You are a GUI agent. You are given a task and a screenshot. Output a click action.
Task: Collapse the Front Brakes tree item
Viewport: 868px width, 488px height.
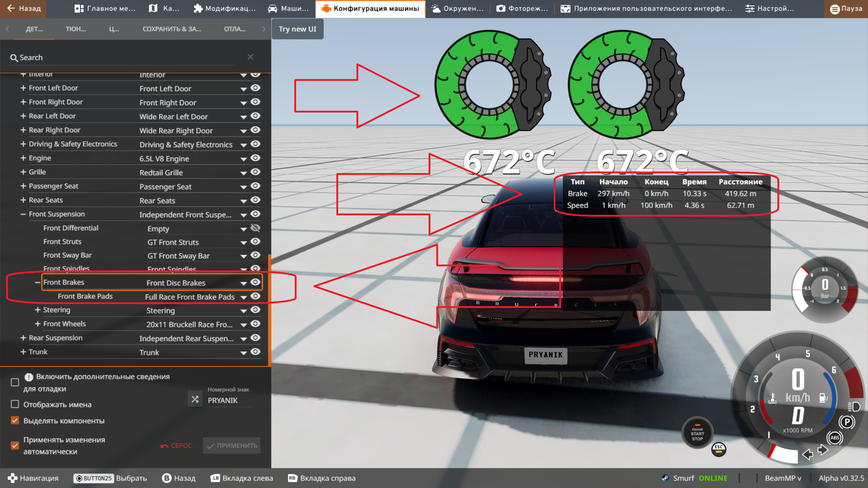37,283
